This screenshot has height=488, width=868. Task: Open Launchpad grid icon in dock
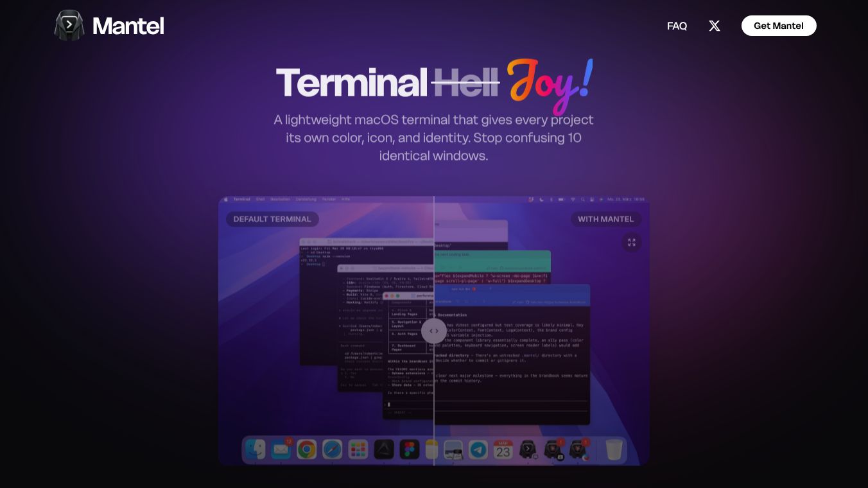pos(358,449)
